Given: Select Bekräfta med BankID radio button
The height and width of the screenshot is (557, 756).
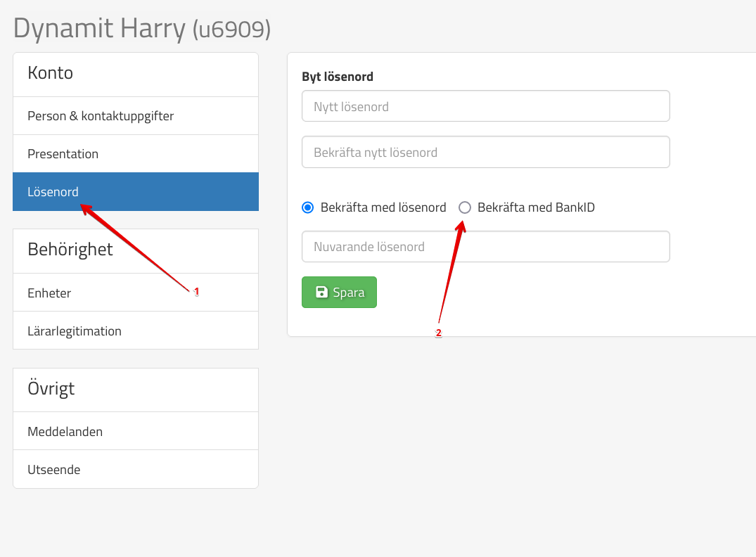Looking at the screenshot, I should click(x=465, y=207).
